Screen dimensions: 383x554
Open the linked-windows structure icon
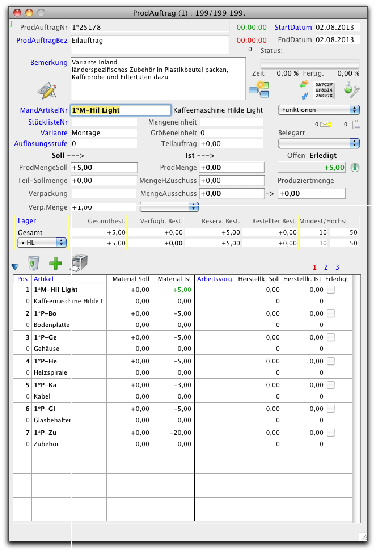[x=259, y=89]
